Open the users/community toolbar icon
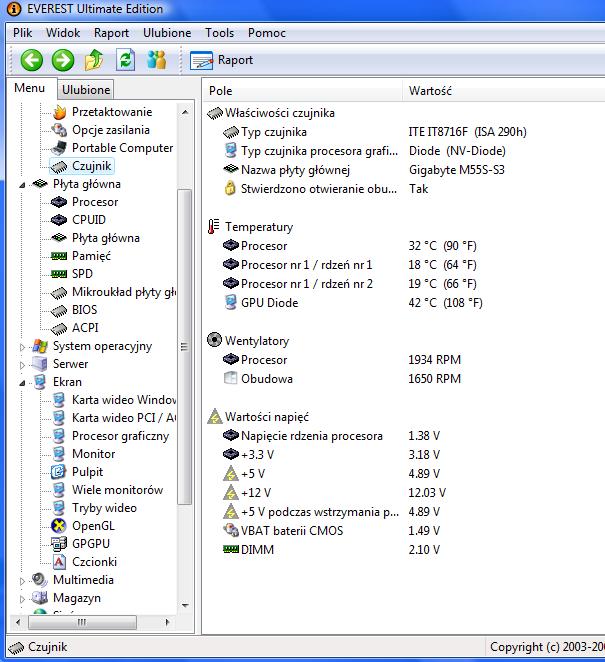 157,60
